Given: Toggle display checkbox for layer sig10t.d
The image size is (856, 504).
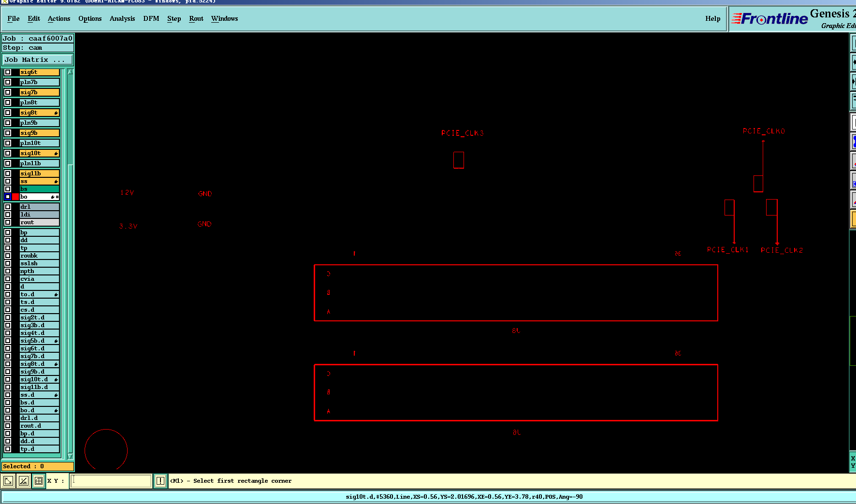Looking at the screenshot, I should (x=8, y=380).
